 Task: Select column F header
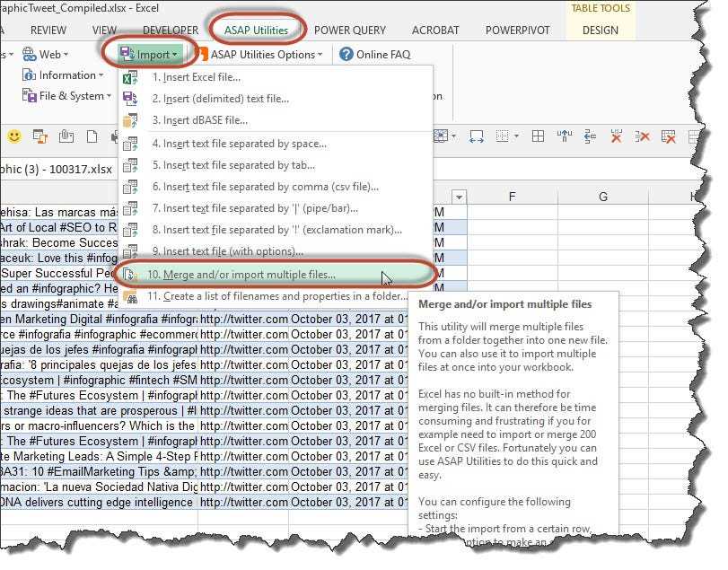[512, 197]
